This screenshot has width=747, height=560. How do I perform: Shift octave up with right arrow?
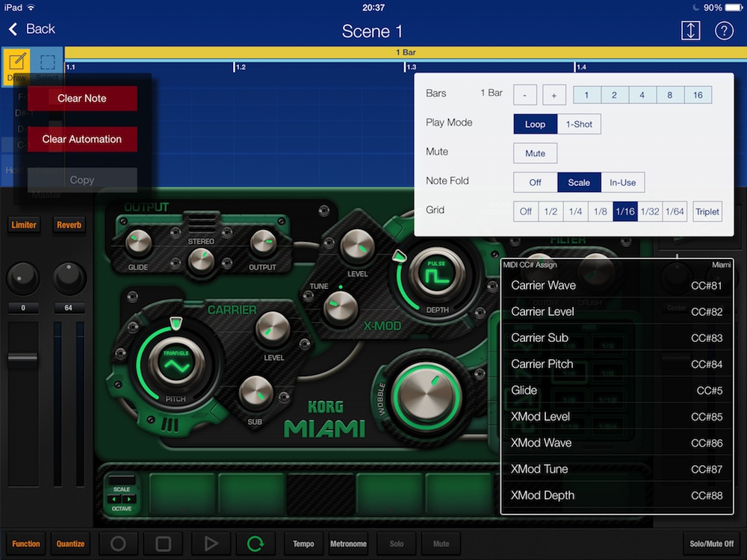[129, 499]
